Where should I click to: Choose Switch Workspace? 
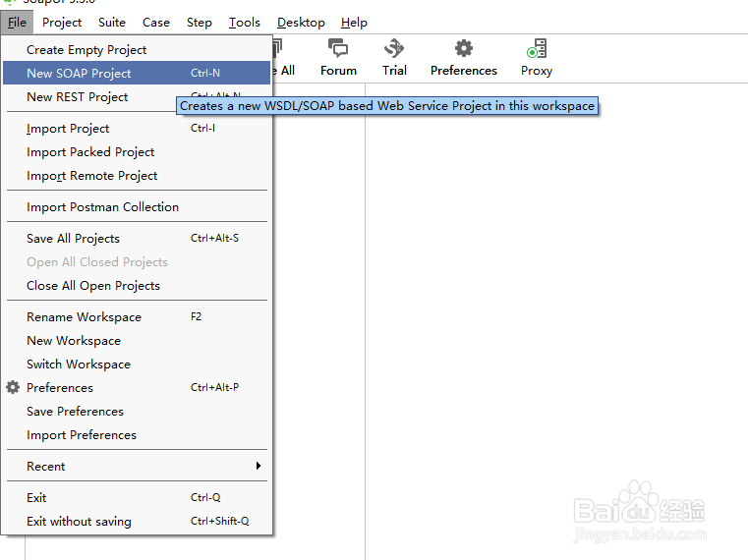coord(137,364)
